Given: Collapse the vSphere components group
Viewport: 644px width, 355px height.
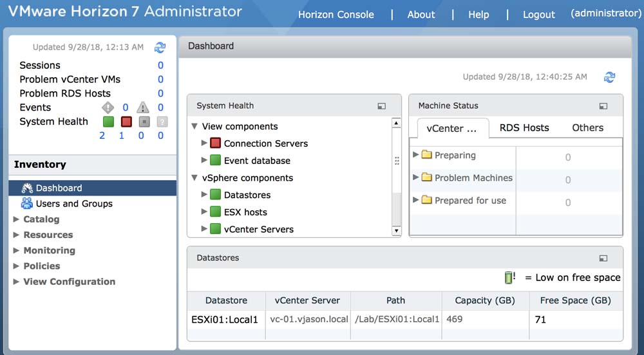Looking at the screenshot, I should point(195,178).
